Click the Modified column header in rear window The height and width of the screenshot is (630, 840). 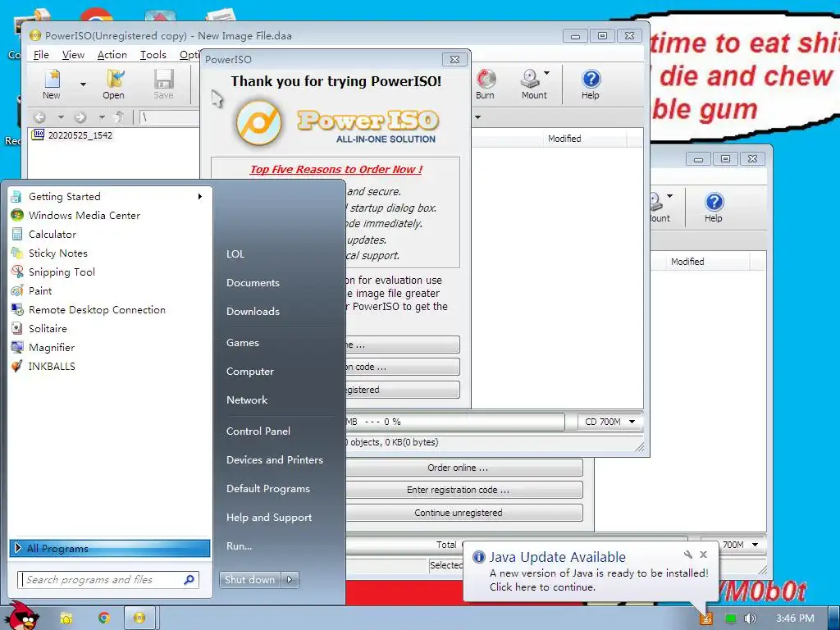(x=688, y=262)
